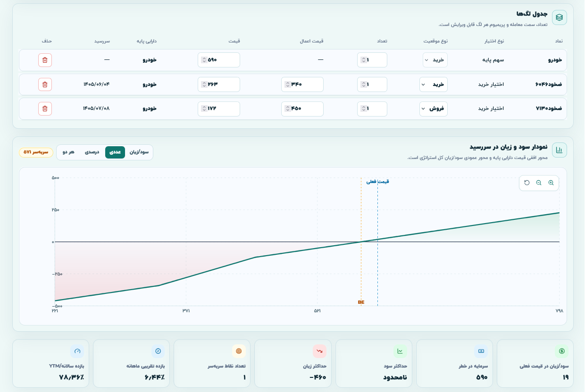Zoom in on the payoff chart
Image resolution: width=585 pixels, height=392 pixels.
point(551,183)
